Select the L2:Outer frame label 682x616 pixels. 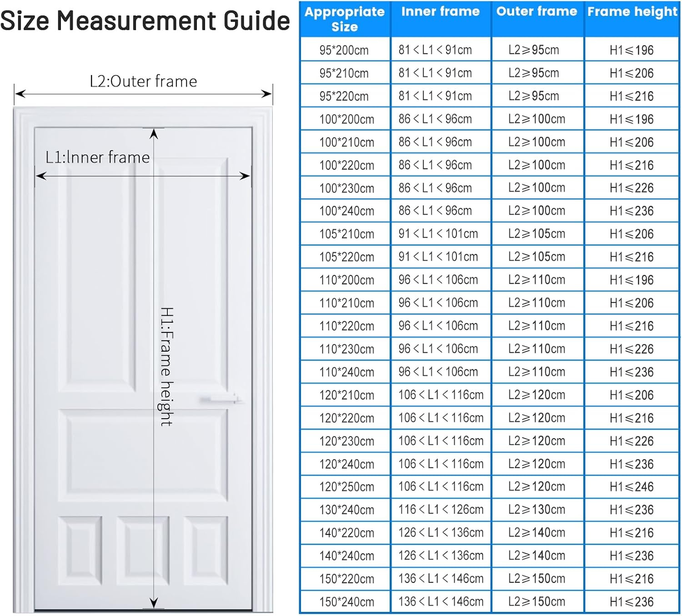[x=143, y=81]
